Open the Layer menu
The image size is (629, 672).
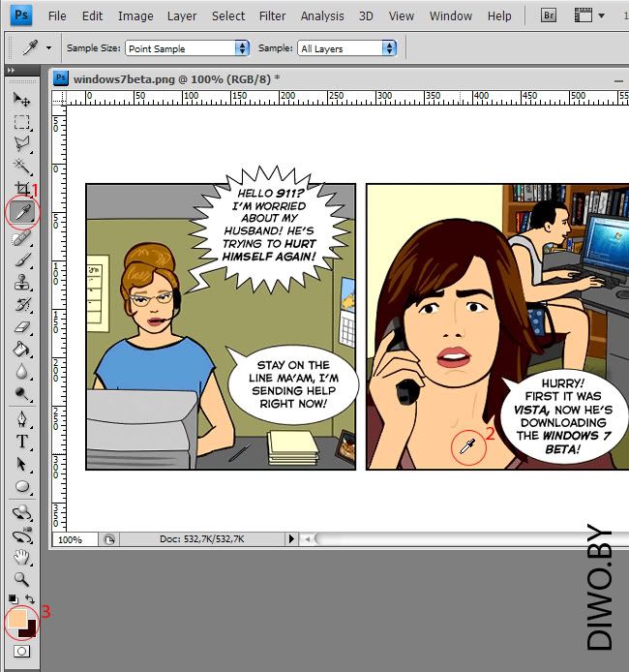coord(182,15)
